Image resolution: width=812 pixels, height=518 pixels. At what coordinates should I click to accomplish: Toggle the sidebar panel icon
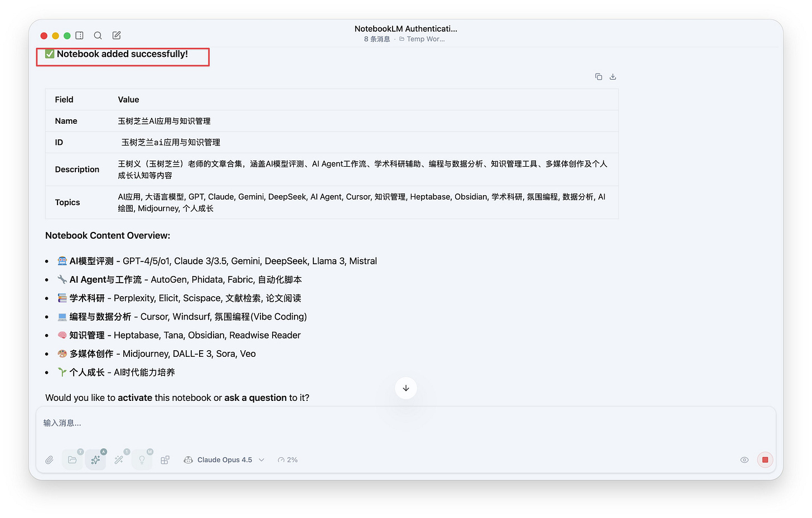[80, 36]
